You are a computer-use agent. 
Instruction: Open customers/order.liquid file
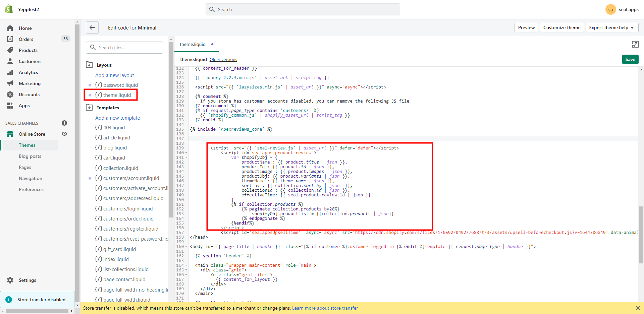click(x=124, y=219)
